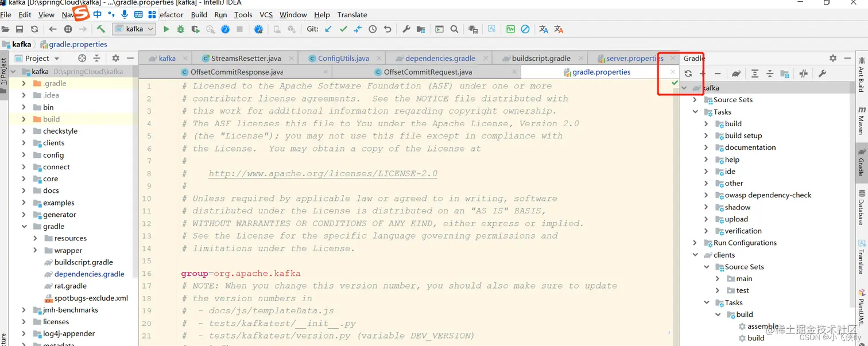Revert changes with Git rollback icon
The height and width of the screenshot is (346, 868).
coord(387,29)
